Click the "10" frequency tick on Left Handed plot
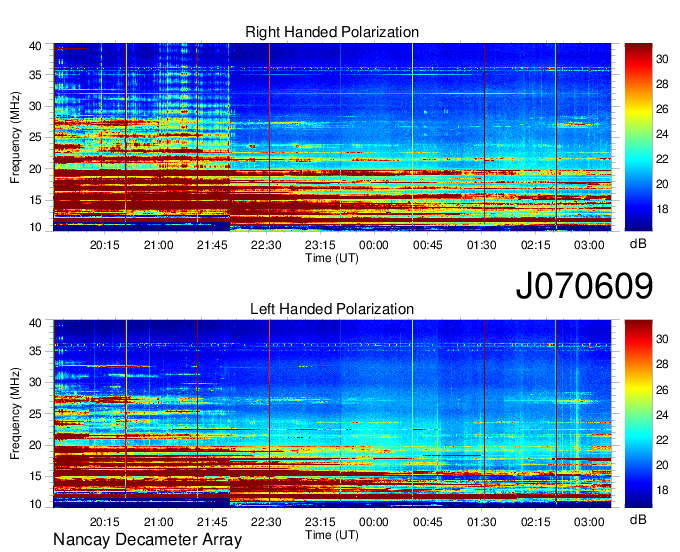The width and height of the screenshot is (680, 552). [35, 504]
